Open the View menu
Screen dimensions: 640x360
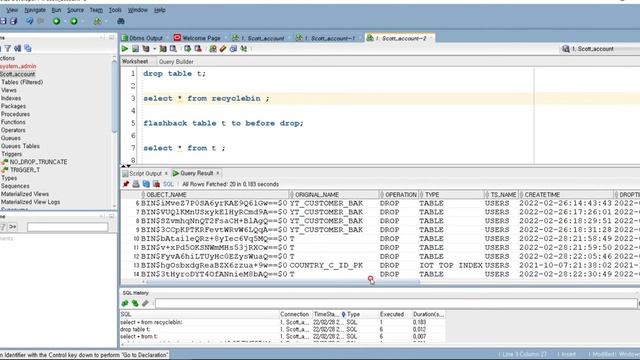(12, 10)
